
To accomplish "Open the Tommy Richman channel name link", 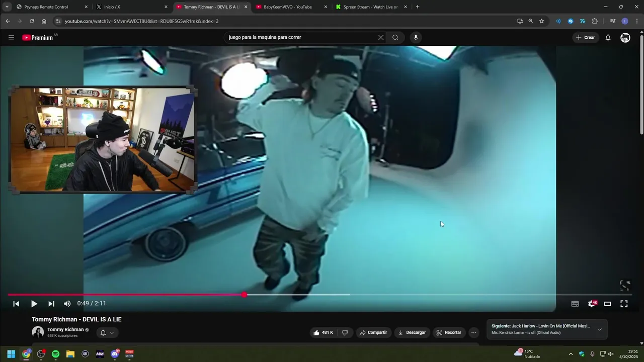I will [65, 330].
